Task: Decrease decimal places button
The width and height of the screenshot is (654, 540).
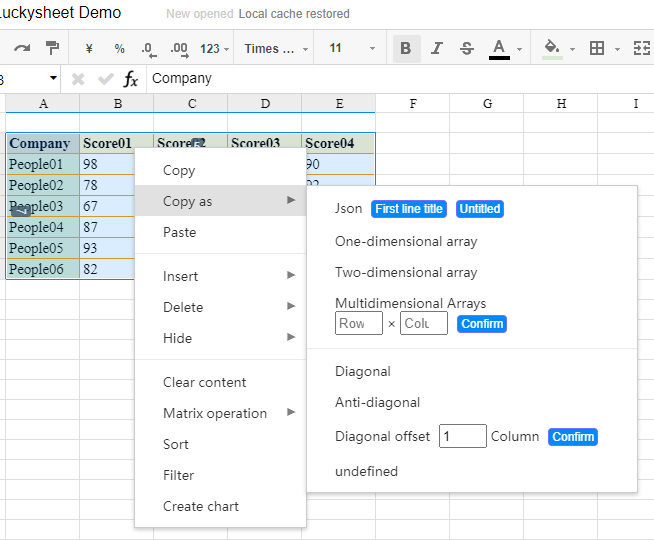Action: 148,49
